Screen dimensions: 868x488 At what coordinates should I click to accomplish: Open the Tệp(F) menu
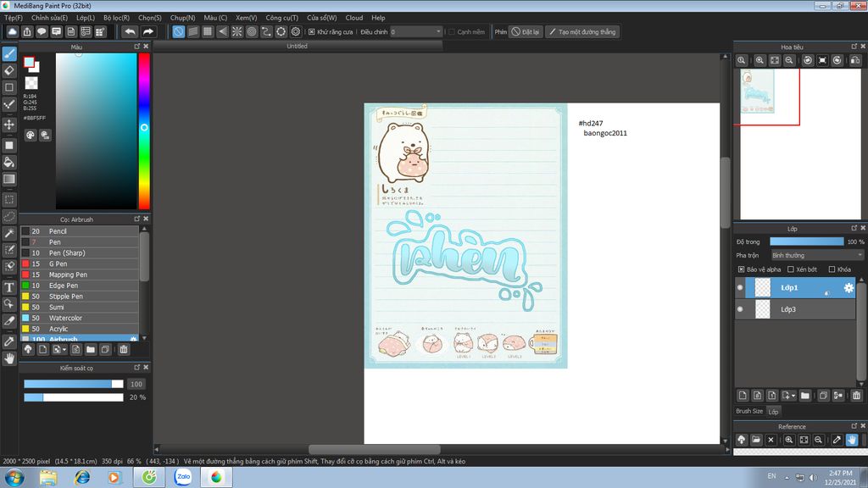(14, 18)
